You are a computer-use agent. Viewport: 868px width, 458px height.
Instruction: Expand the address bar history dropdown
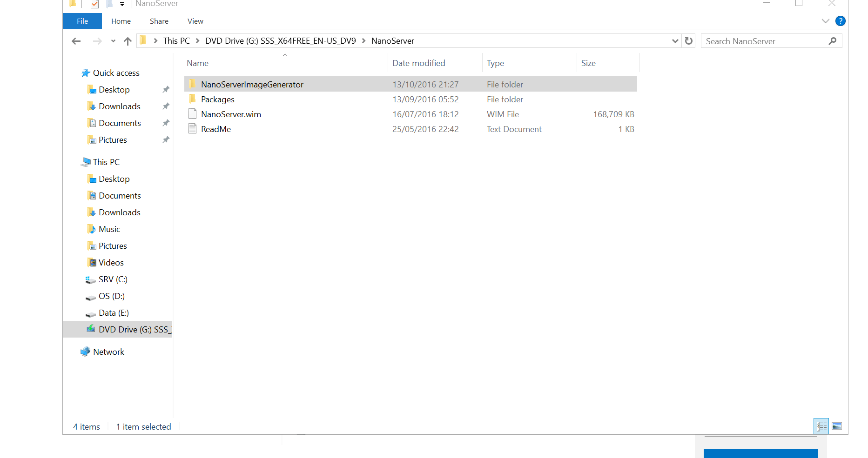point(675,41)
